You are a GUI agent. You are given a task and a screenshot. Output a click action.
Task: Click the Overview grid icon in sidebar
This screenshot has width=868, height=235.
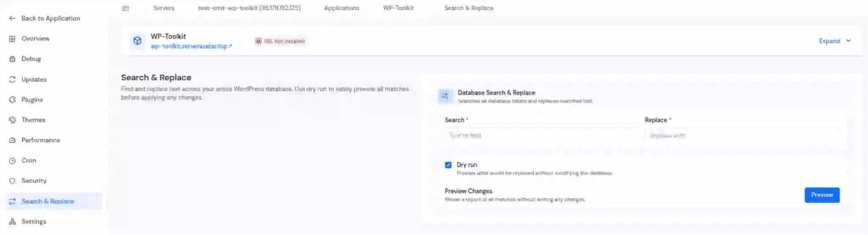12,39
